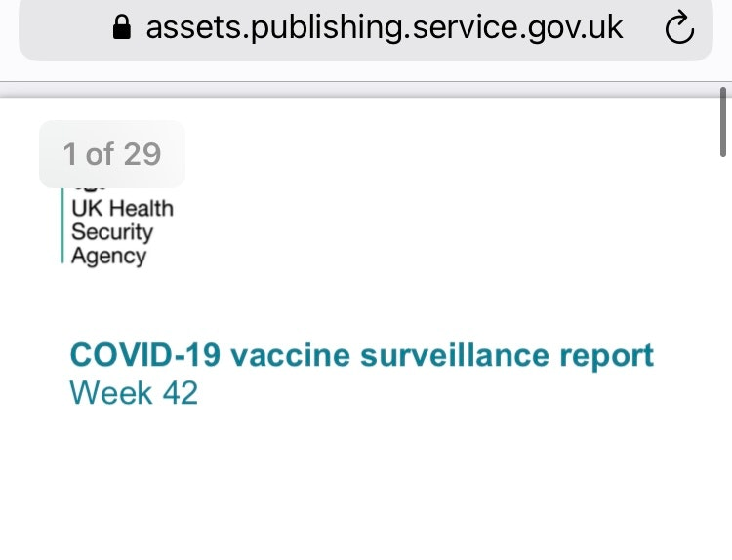732x560 pixels.
Task: Click the page scrollbar thumb
Action: (x=723, y=122)
